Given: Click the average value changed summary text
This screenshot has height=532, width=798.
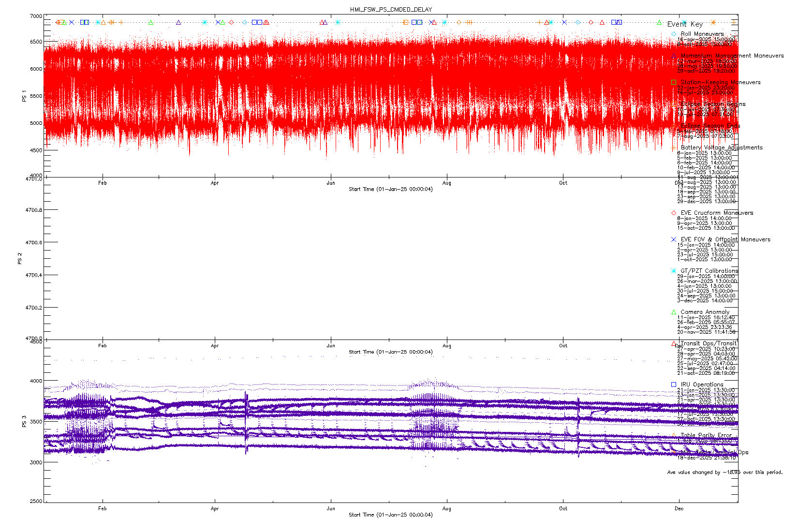Looking at the screenshot, I should 724,472.
